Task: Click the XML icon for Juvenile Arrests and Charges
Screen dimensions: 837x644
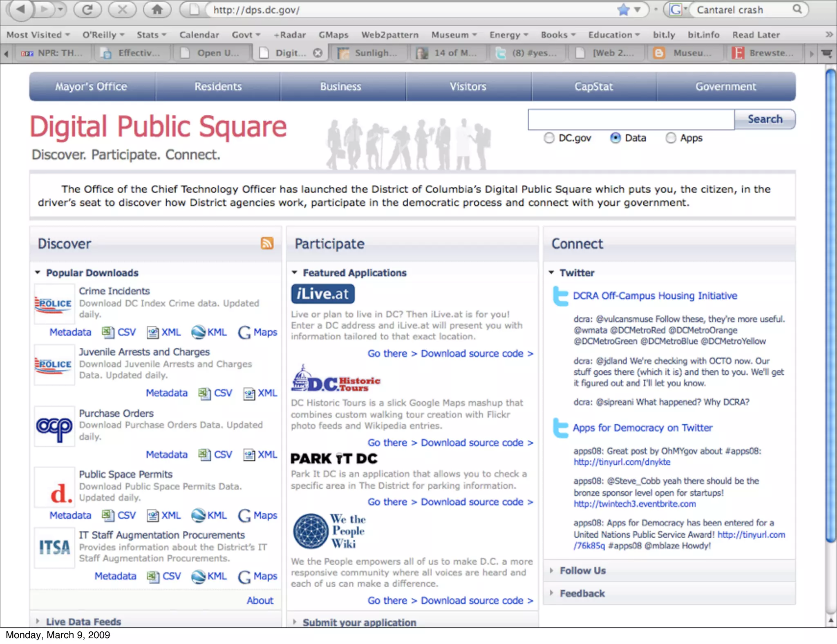Action: (249, 393)
